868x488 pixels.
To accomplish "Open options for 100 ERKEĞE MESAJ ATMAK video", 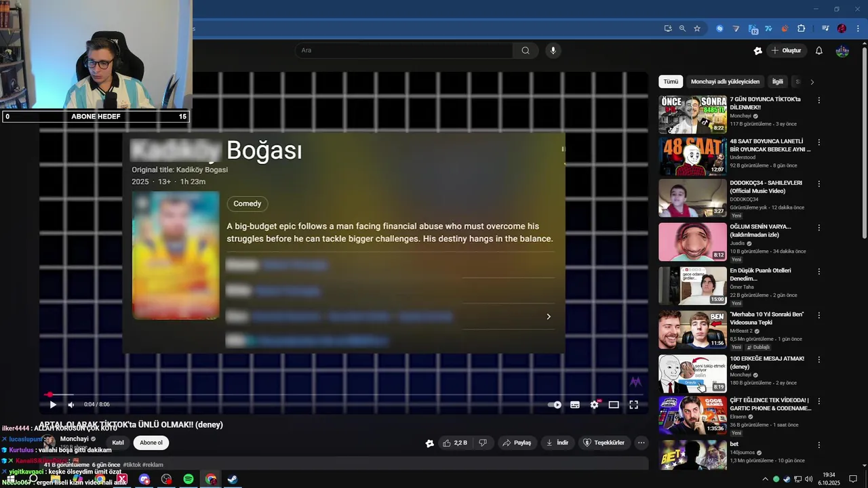I will [x=819, y=359].
